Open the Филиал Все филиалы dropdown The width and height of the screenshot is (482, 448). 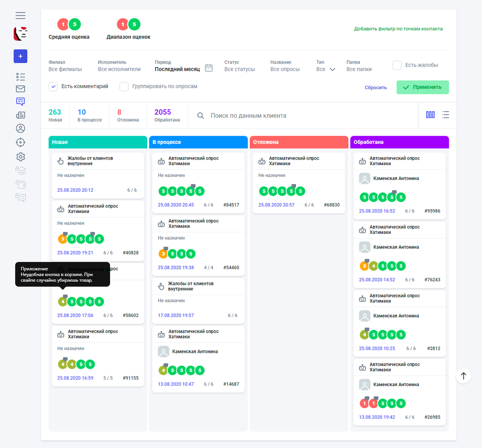65,66
